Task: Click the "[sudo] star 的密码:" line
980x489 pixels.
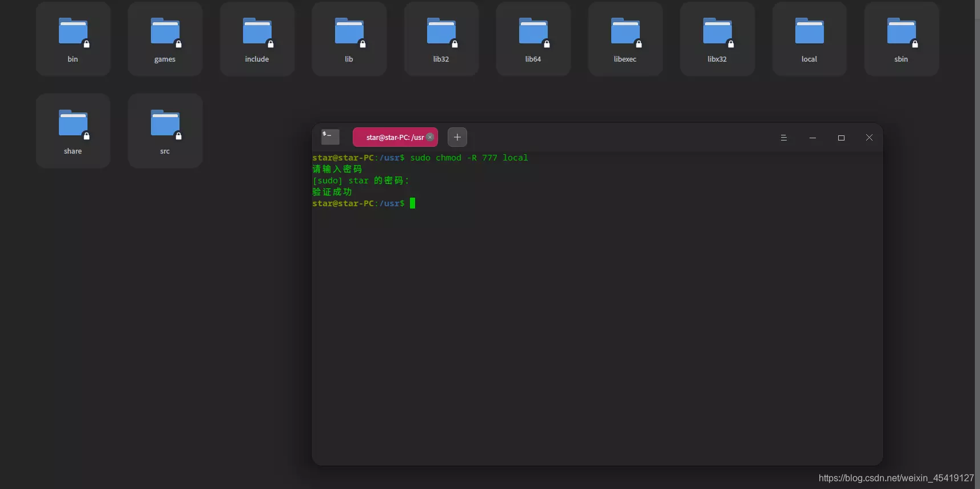Action: (x=361, y=181)
